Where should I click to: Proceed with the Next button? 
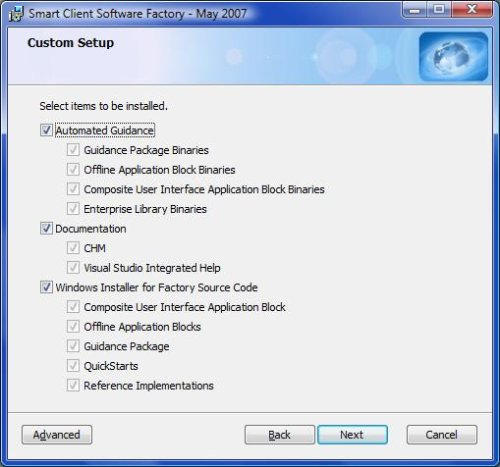(352, 435)
